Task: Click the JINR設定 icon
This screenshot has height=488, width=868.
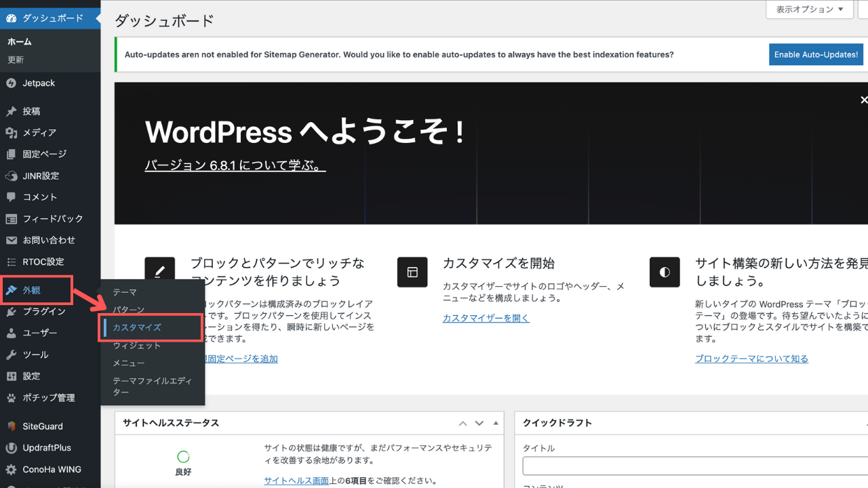Action: coord(11,176)
